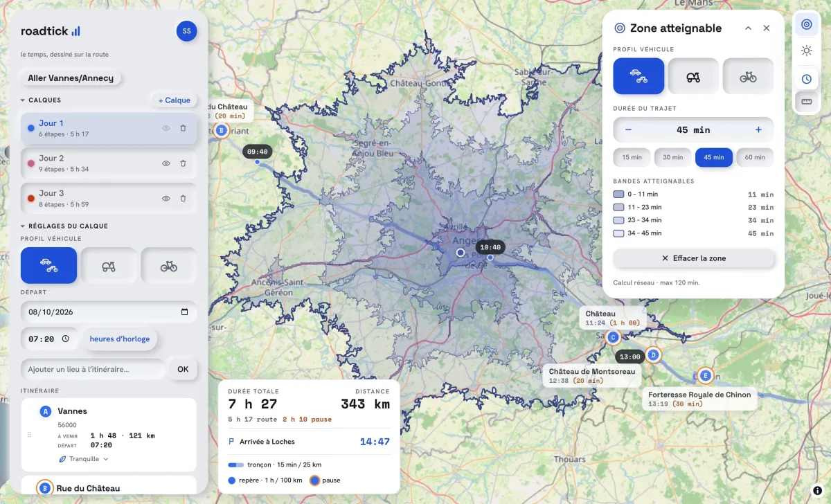This screenshot has width=831, height=504.
Task: Set trip duration preset to 45 min
Action: (714, 157)
